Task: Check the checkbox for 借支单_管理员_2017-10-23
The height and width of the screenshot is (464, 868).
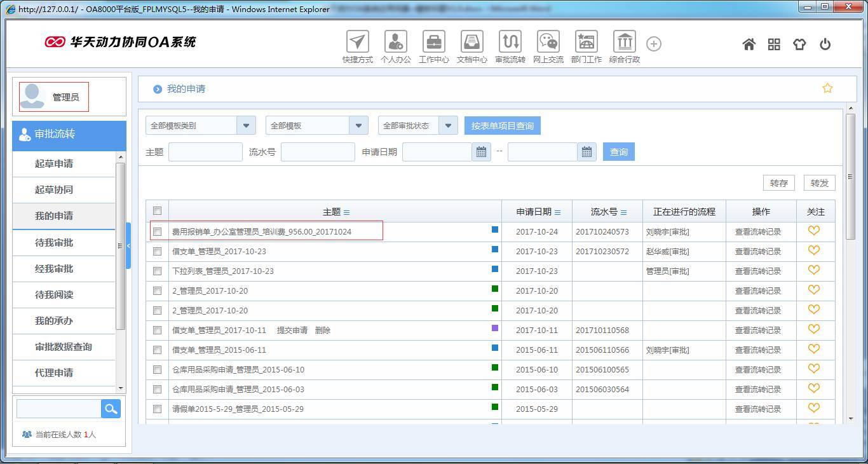Action: point(157,251)
